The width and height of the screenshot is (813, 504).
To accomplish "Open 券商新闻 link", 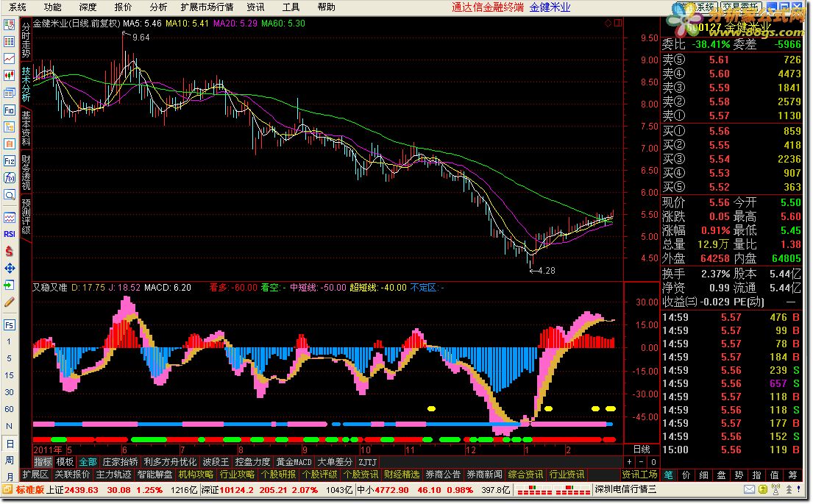I will (485, 475).
